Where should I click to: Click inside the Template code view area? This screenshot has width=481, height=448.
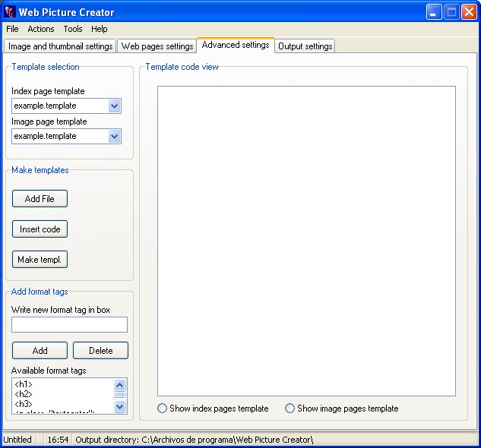pos(306,241)
